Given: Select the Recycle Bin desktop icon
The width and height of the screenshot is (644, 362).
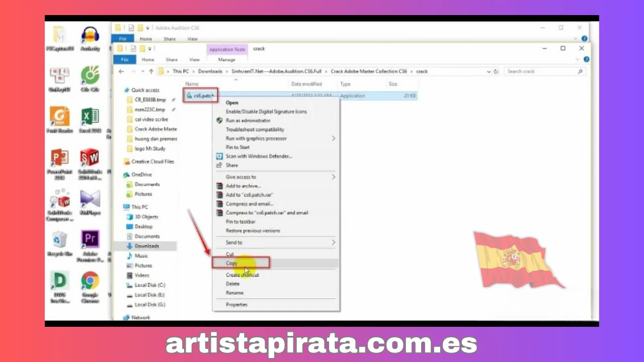Looking at the screenshot, I should 59,244.
